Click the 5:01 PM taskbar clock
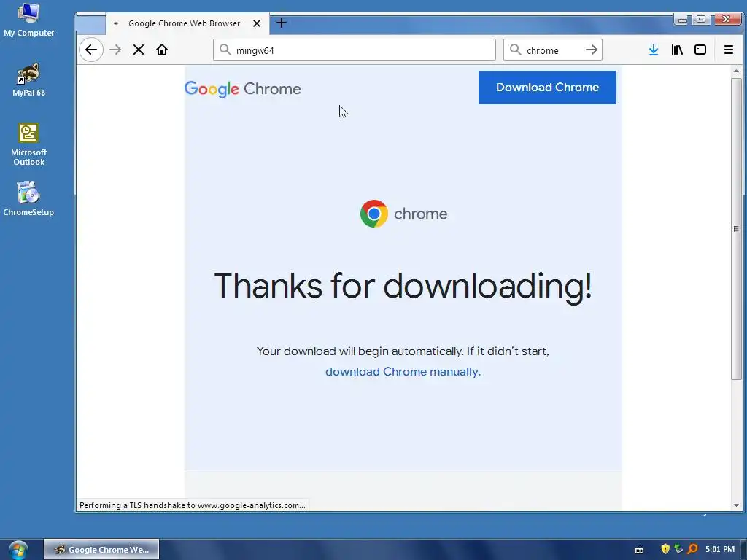 720,549
